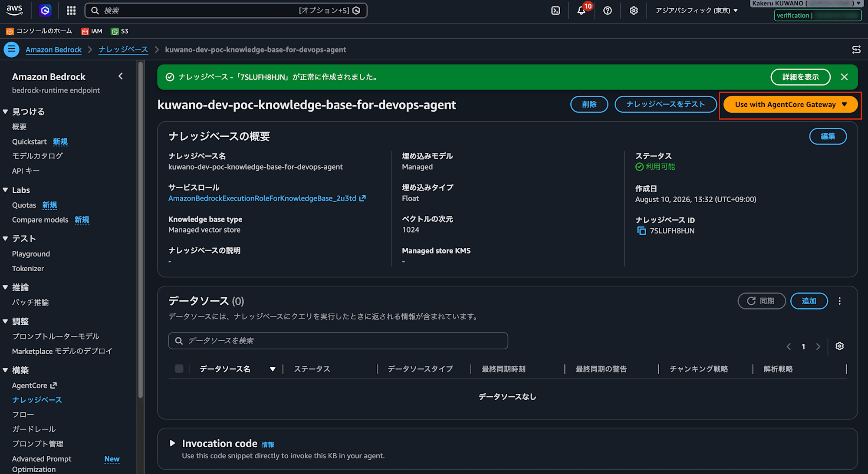
Task: Open the help question mark icon
Action: 608,10
